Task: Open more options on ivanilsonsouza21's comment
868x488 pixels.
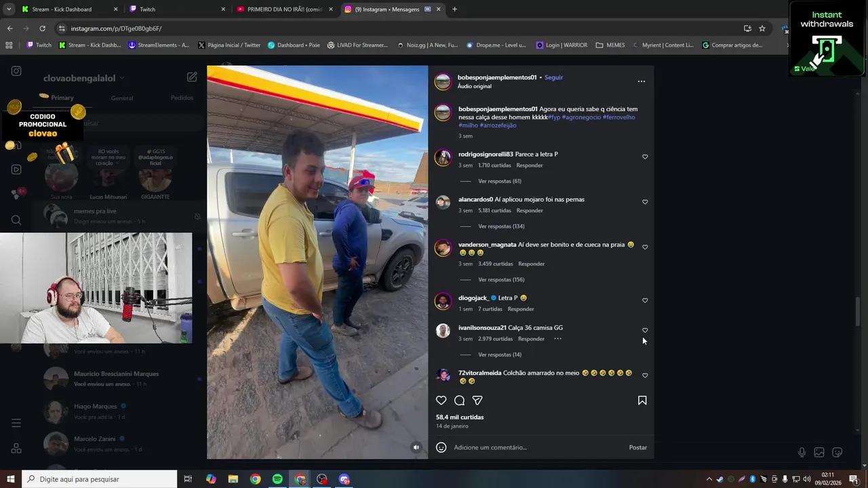Action: coord(557,338)
